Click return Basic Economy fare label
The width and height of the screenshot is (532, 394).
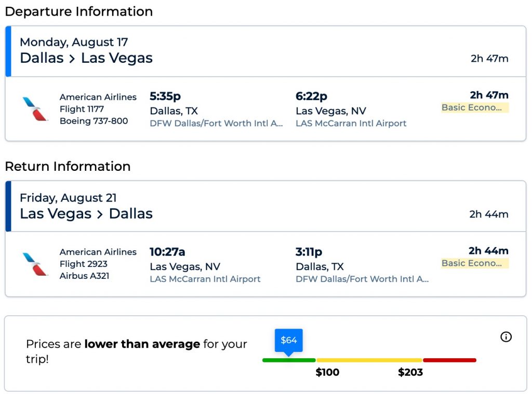tap(474, 263)
